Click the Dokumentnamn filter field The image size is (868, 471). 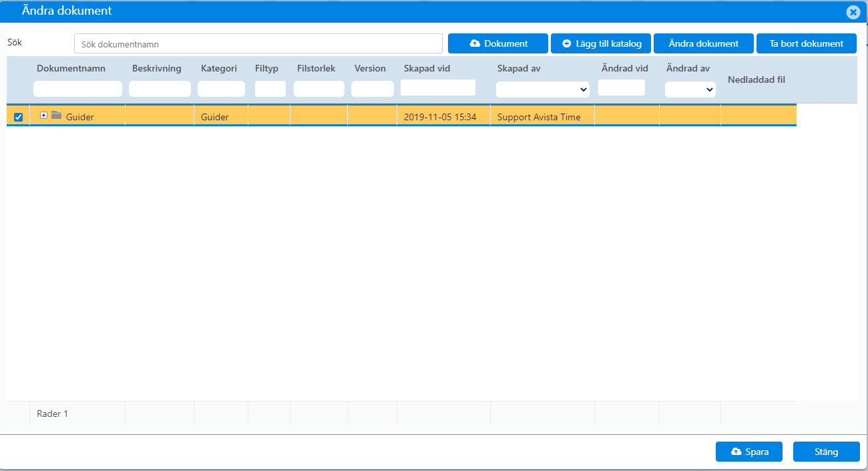point(78,89)
